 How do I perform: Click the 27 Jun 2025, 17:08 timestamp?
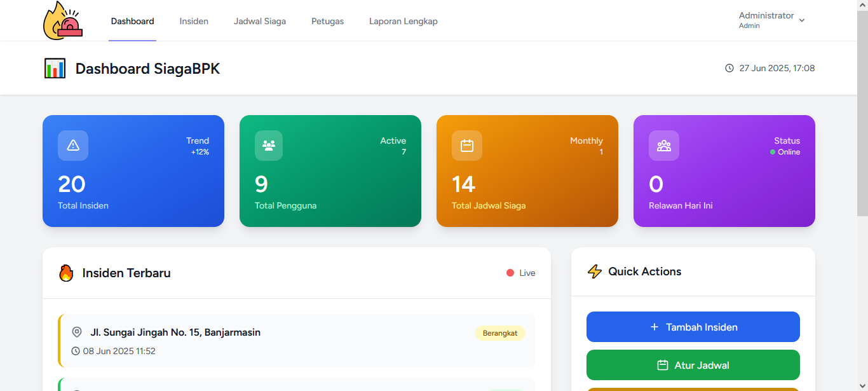[x=777, y=68]
